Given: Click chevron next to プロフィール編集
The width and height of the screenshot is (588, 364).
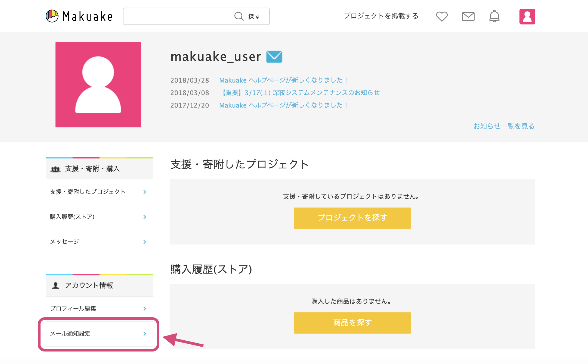Looking at the screenshot, I should point(145,309).
